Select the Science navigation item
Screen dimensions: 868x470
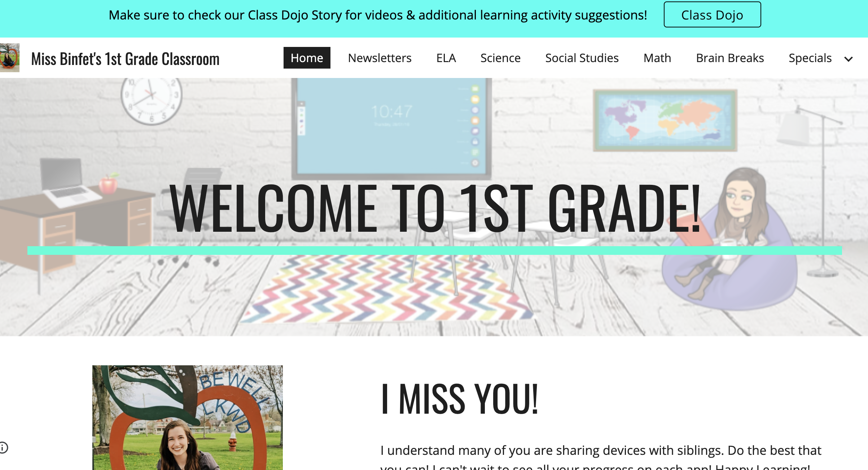tap(499, 57)
